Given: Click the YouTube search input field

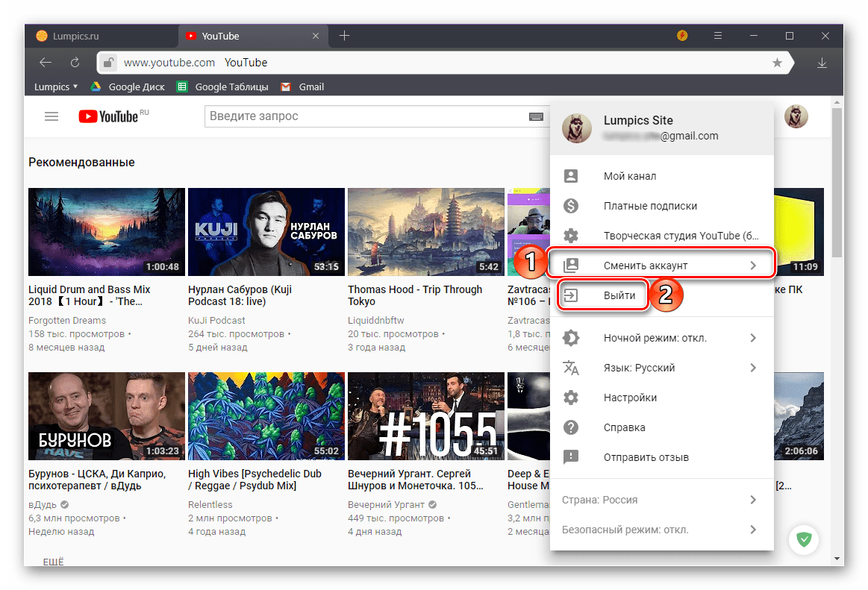Looking at the screenshot, I should coord(366,116).
